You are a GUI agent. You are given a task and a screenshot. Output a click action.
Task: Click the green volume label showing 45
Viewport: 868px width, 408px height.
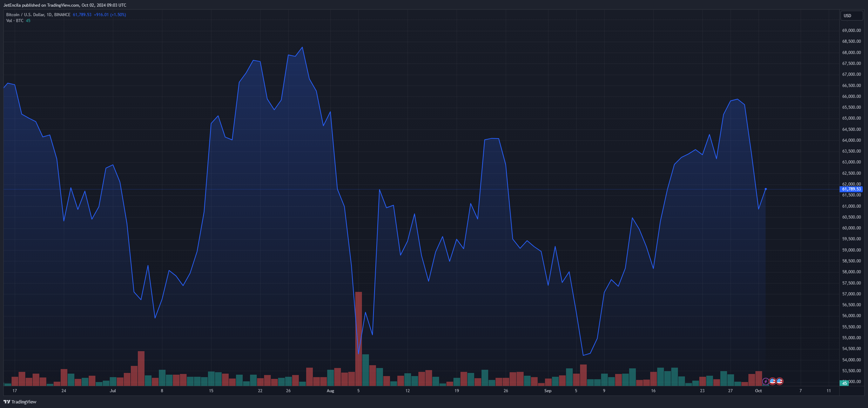click(845, 383)
